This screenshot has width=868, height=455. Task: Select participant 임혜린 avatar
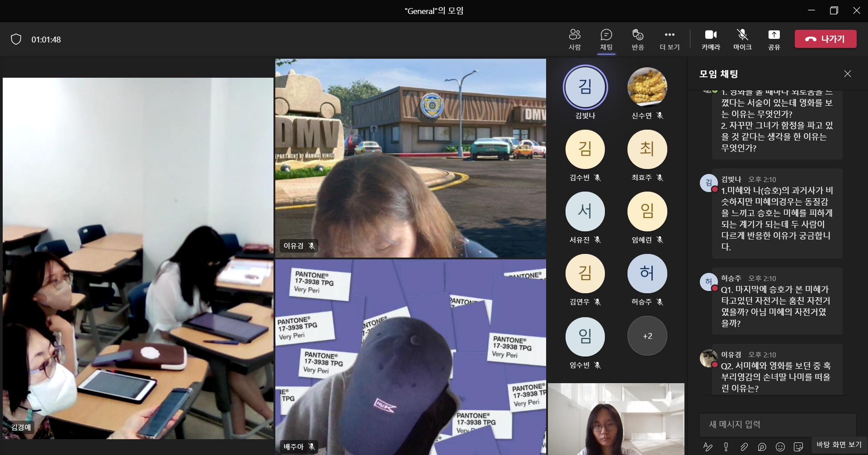click(x=647, y=211)
